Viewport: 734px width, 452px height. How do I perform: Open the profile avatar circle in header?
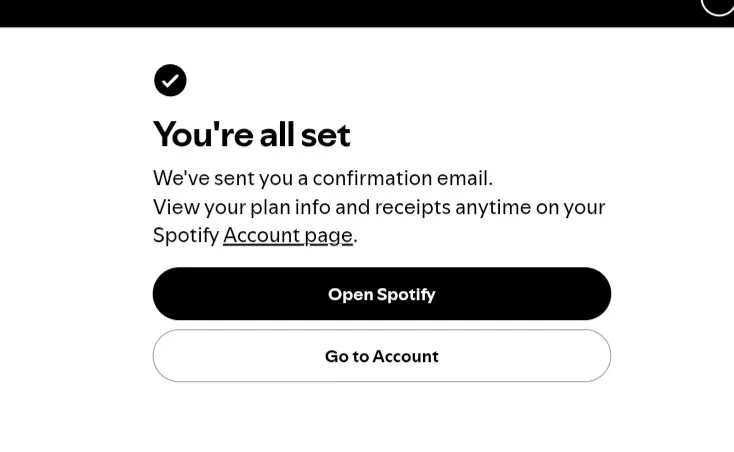pyautogui.click(x=718, y=6)
